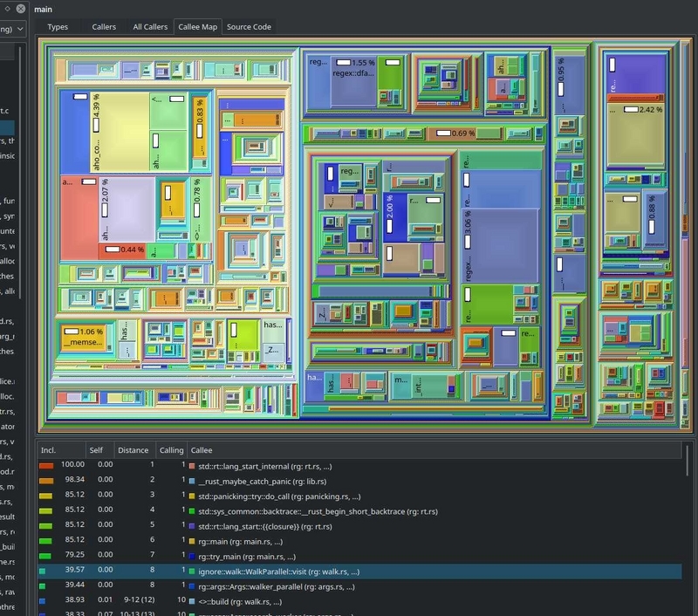Select row rg::args::Args::walker_parallel
Viewport: 698px width, 616px height.
359,587
